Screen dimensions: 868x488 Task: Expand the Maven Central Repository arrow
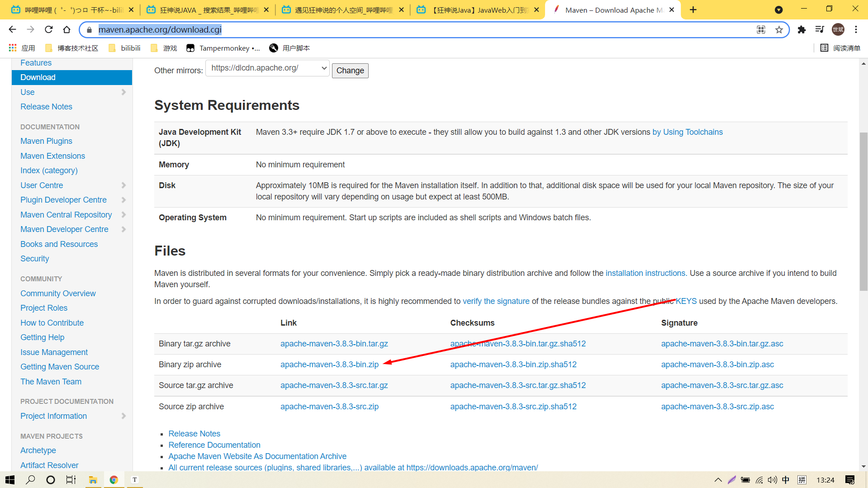click(123, 215)
